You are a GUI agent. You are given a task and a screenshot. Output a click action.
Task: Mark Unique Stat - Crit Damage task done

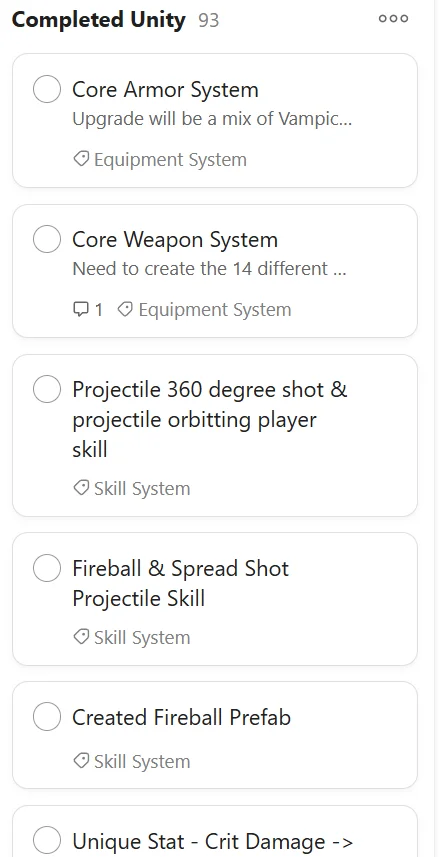click(47, 841)
